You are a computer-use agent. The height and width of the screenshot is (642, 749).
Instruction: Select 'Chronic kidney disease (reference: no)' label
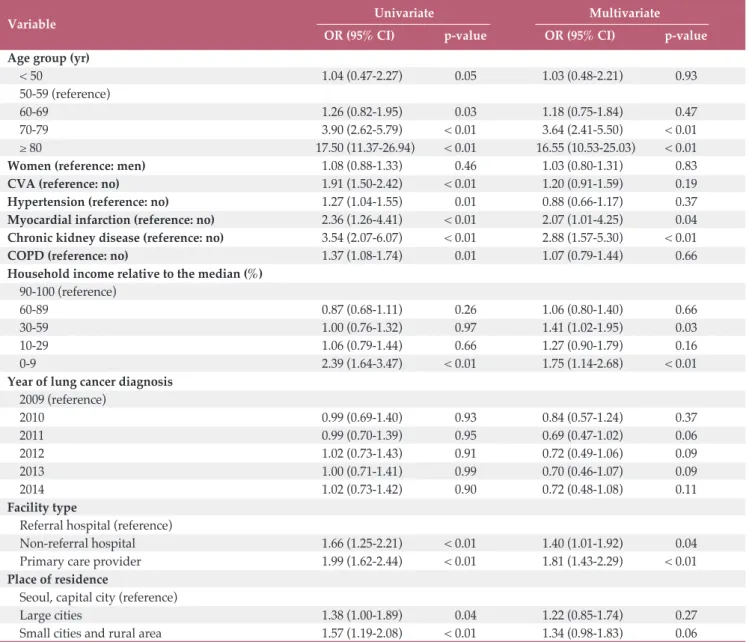[116, 238]
